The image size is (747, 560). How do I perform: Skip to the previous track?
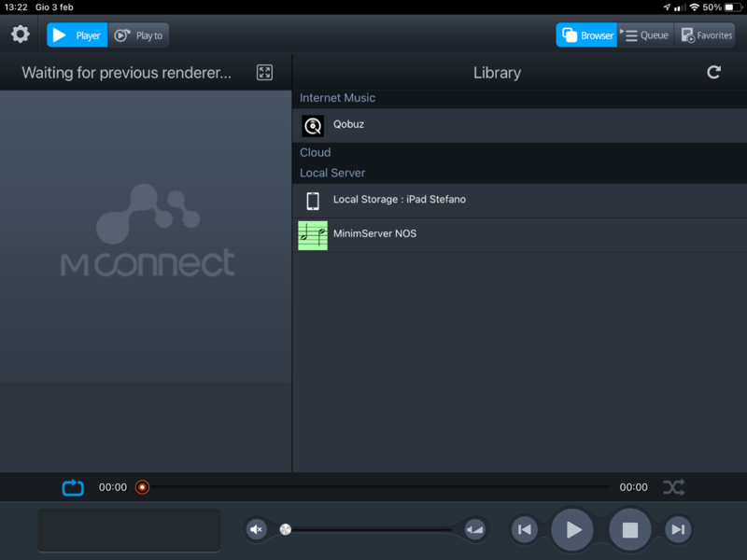point(525,530)
